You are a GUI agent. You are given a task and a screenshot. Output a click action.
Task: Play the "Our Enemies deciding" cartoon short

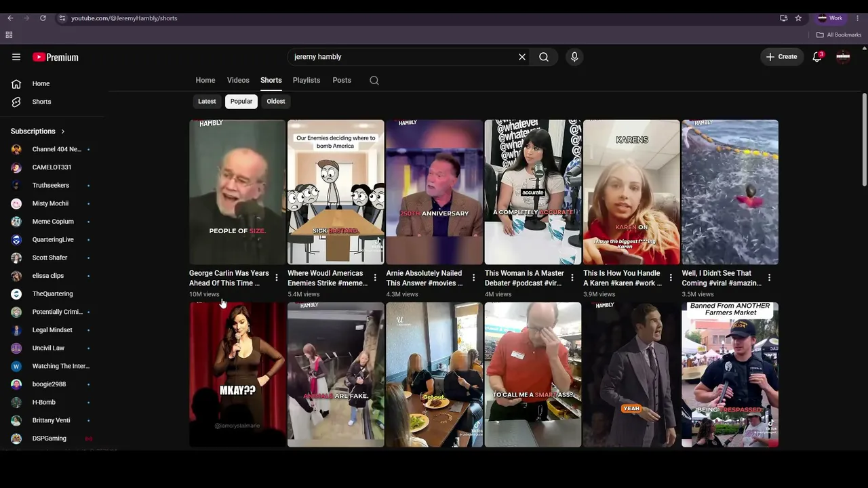[336, 192]
